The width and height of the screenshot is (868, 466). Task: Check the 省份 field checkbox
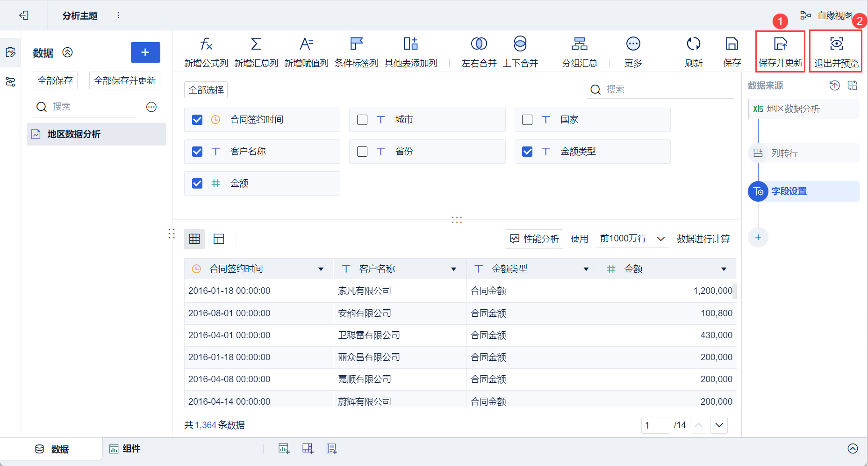pos(362,152)
